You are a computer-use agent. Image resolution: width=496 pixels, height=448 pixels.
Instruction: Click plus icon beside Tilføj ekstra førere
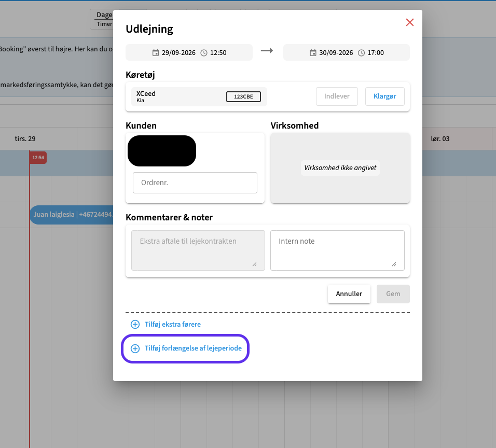pyautogui.click(x=135, y=325)
